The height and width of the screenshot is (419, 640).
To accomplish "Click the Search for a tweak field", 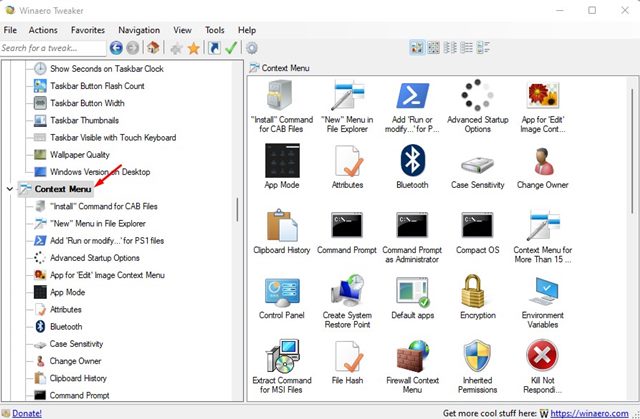I will tap(53, 47).
